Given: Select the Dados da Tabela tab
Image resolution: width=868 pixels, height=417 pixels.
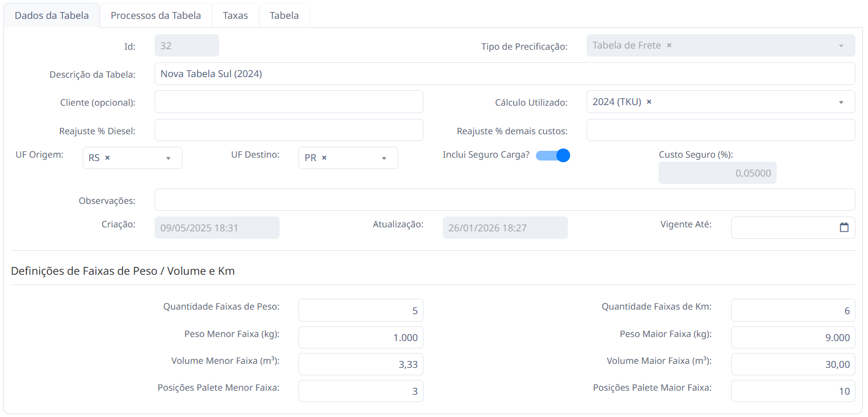Looking at the screenshot, I should [x=52, y=15].
